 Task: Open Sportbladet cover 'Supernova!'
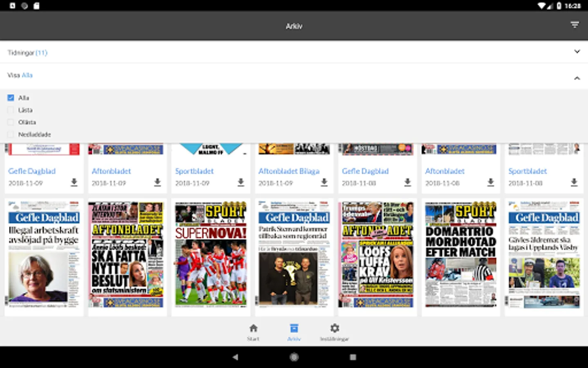tap(211, 254)
